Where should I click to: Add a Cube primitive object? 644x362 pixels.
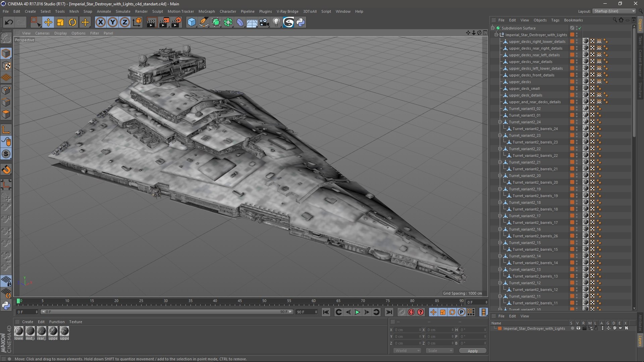[x=192, y=22]
